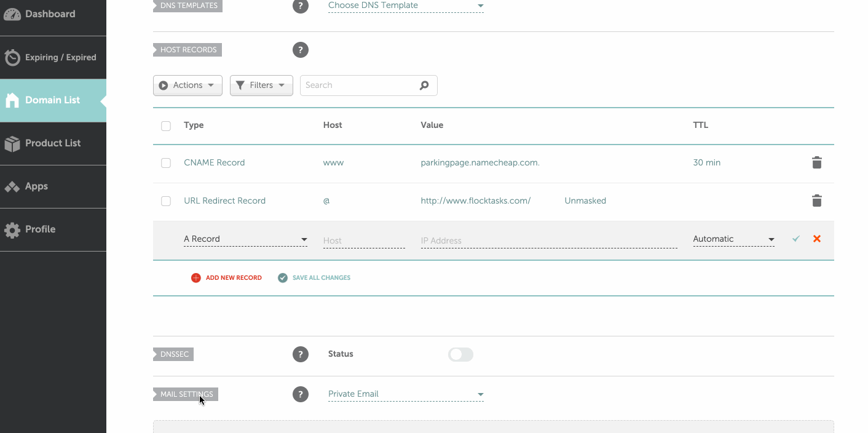
Task: Click the HOST RECORDS section tag
Action: 187,50
